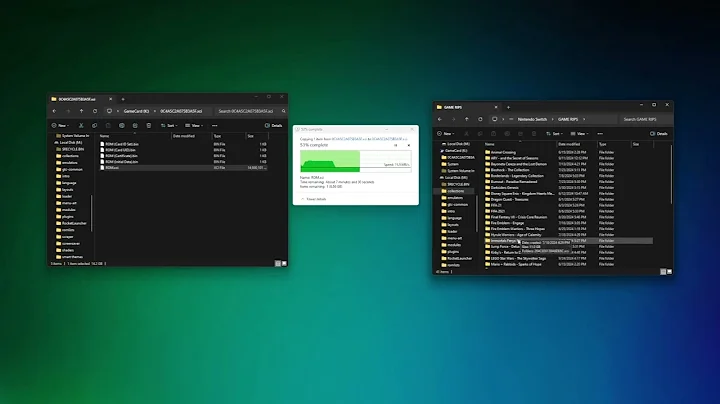Switch GameCard window to details list view
The width and height of the screenshot is (720, 404).
click(x=277, y=264)
